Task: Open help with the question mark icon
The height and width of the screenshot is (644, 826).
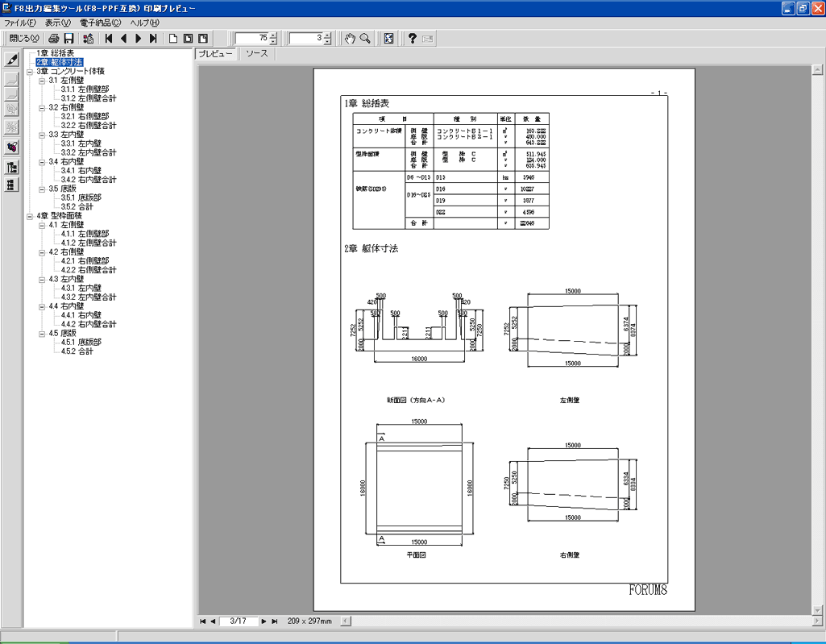Action: coord(413,39)
